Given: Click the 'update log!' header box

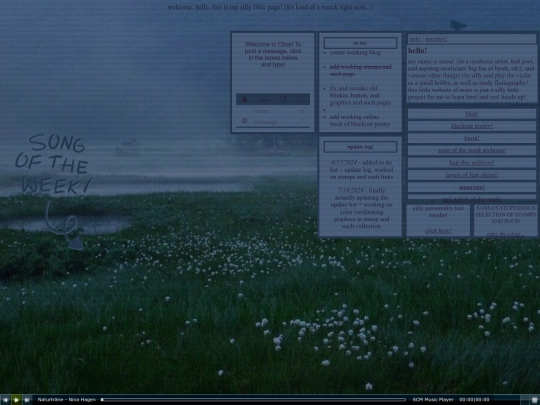Looking at the screenshot, I should click(360, 147).
